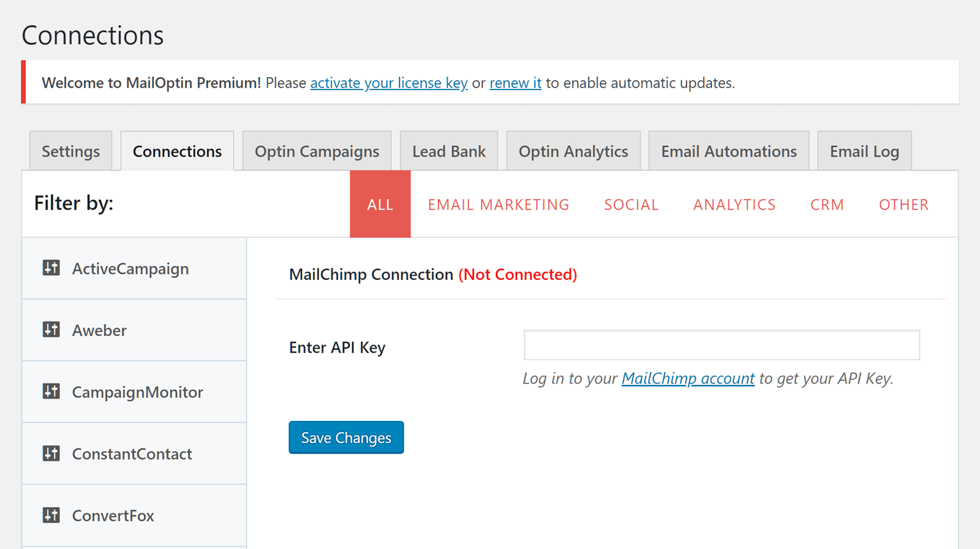Go to the Optin Analytics tab
The image size is (980, 549).
[573, 151]
